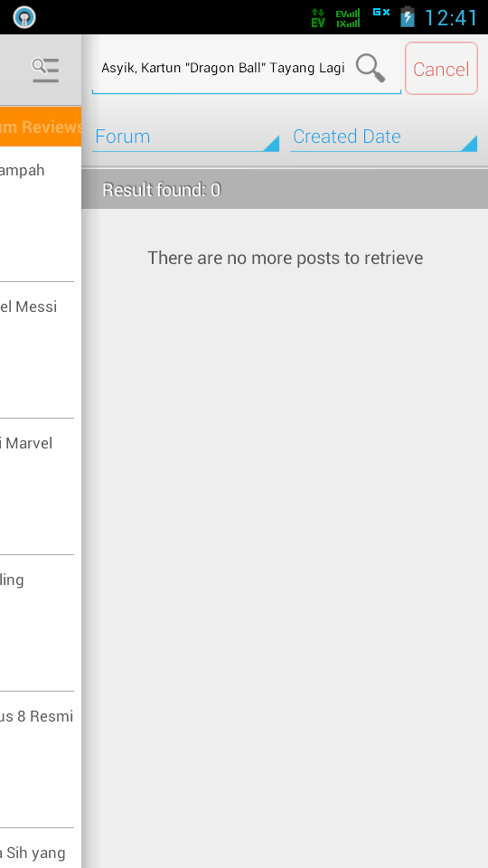488x868 pixels.
Task: Open the Marvel thread in sidebar list
Action: (x=36, y=486)
